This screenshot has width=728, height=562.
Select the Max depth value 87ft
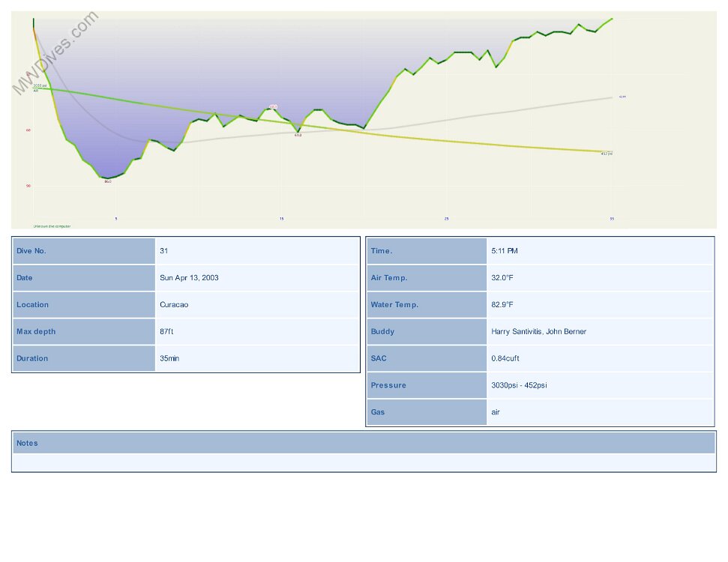pyautogui.click(x=168, y=332)
